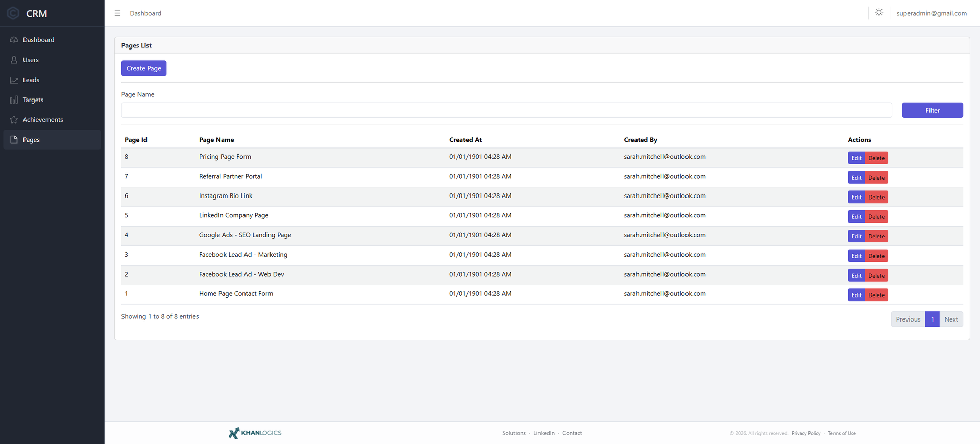Focus the Page Name filter field
The image size is (980, 444).
pyautogui.click(x=506, y=110)
